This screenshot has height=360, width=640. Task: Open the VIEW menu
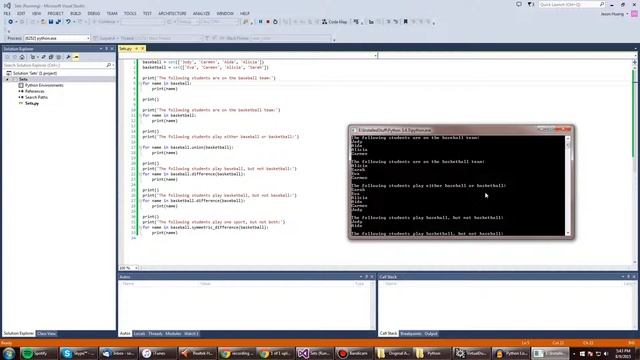[x=36, y=13]
